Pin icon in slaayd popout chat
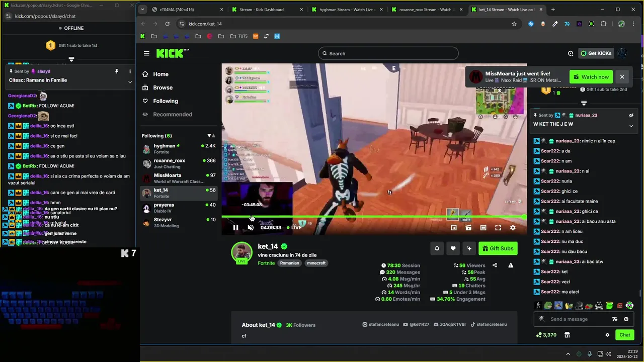This screenshot has height=362, width=644. [x=117, y=71]
